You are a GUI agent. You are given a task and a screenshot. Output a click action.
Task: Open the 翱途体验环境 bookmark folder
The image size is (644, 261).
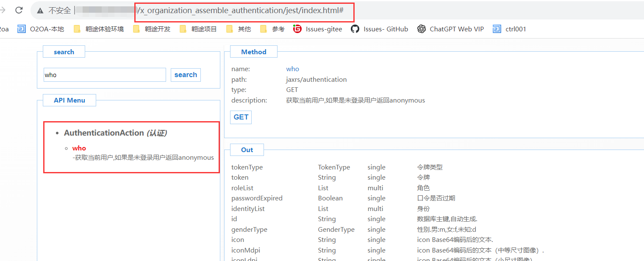tap(99, 29)
